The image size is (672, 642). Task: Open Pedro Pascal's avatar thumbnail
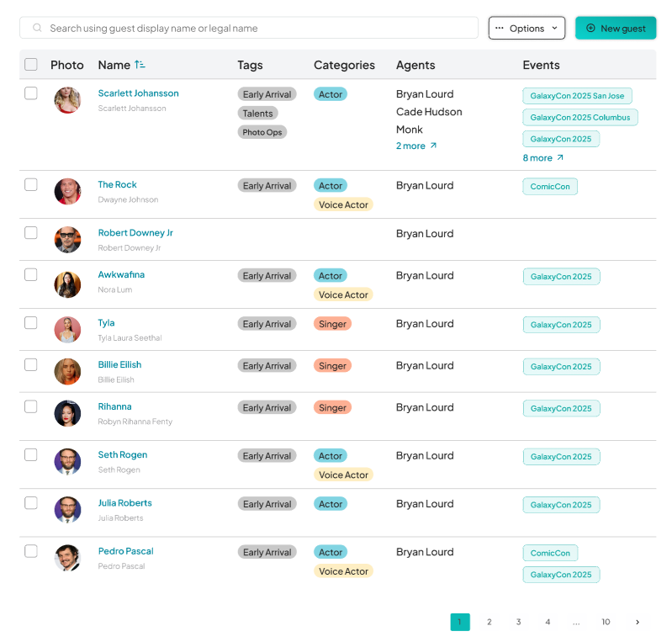67,558
